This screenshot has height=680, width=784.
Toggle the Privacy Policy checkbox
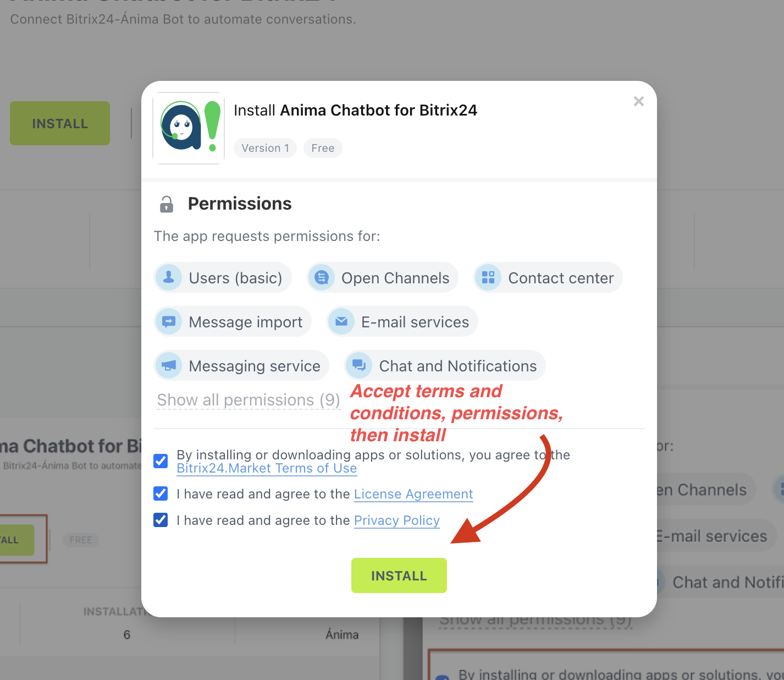coord(161,520)
